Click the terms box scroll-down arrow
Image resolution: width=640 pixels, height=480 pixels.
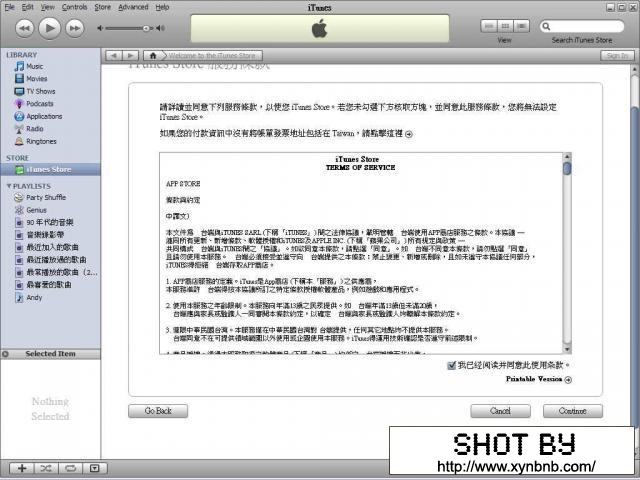567,349
